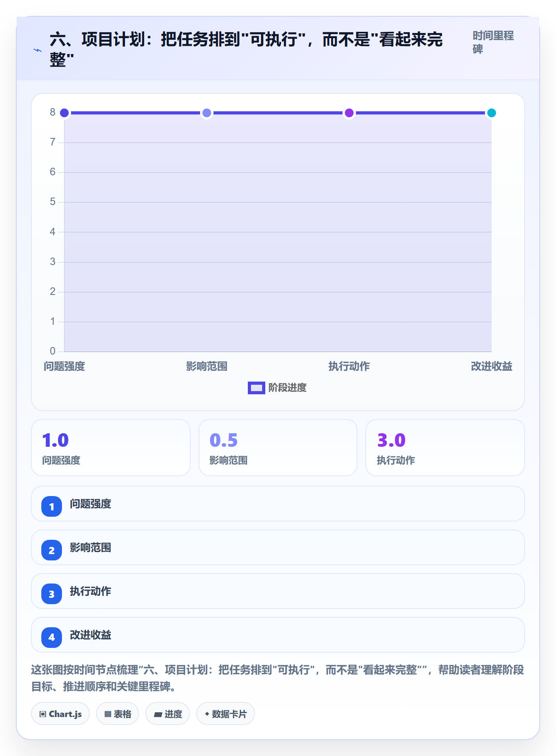
Task: Toggle the 阶段进度 legend swatch
Action: point(256,388)
